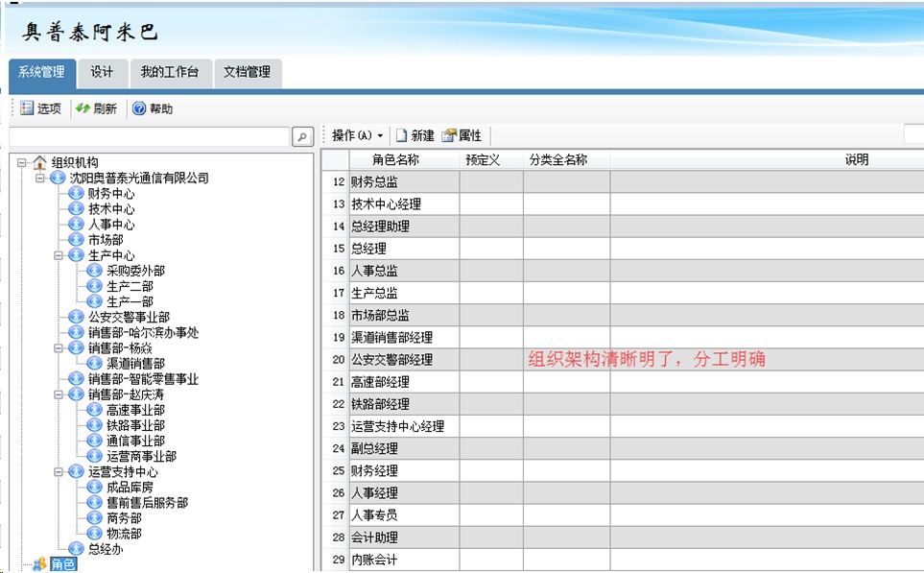This screenshot has height=573, width=924.
Task: Open the 我的工作台 tab
Action: pos(169,72)
